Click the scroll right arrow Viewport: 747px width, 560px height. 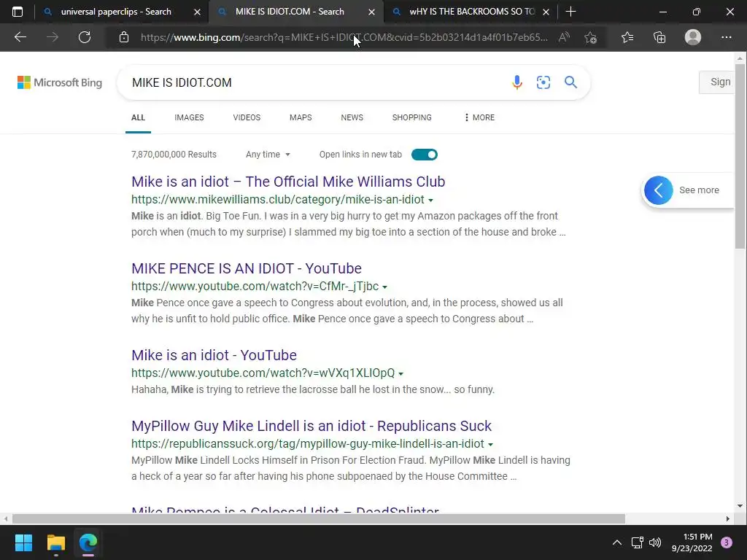pos(727,518)
